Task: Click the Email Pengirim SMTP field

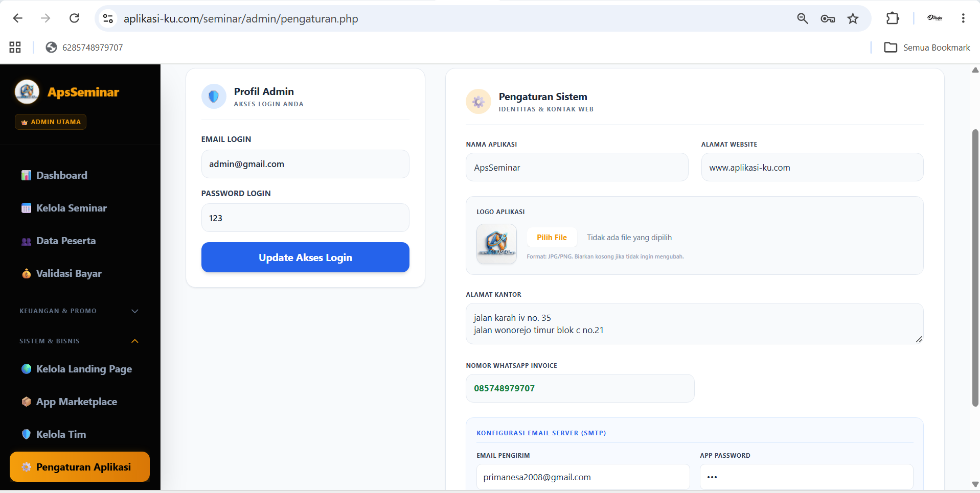Action: pyautogui.click(x=583, y=477)
